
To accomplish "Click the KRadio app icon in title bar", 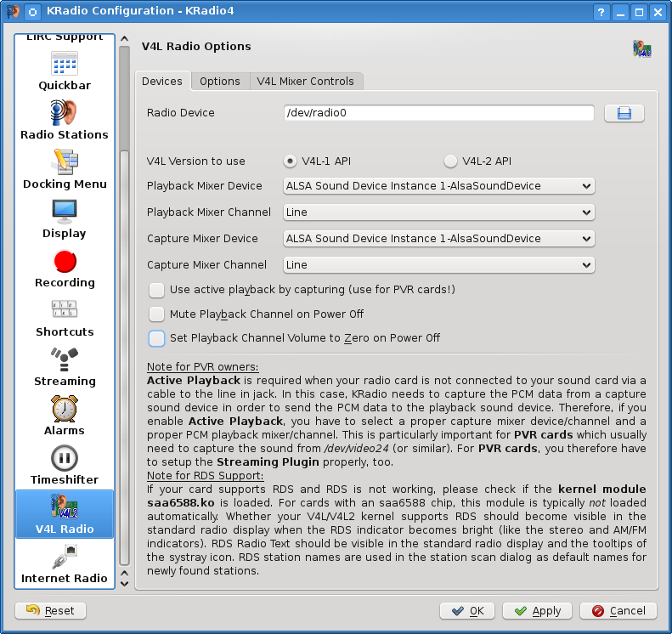I will click(13, 11).
